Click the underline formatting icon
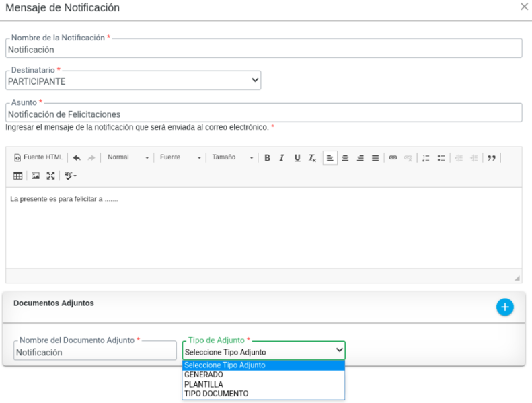532x403 pixels. point(297,158)
